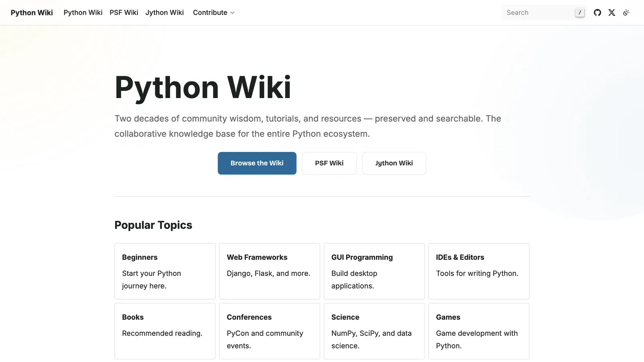
Task: Toggle dark mode theme icon
Action: click(x=626, y=12)
